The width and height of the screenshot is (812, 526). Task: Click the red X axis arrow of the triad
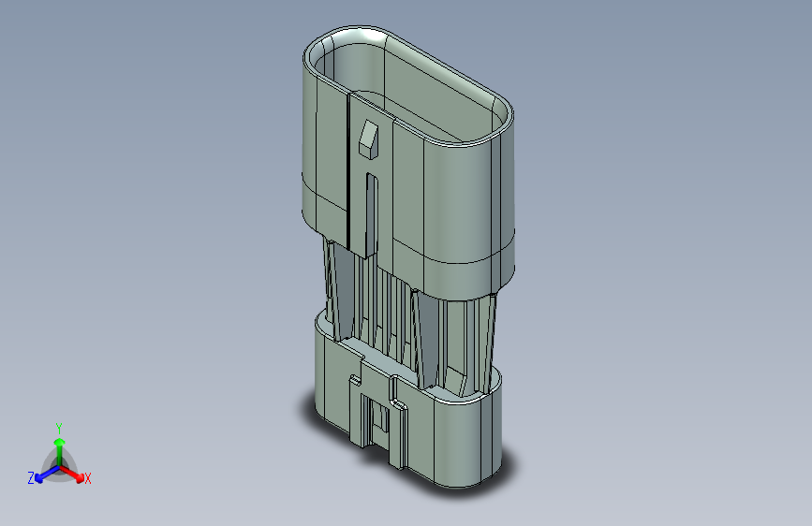73,474
